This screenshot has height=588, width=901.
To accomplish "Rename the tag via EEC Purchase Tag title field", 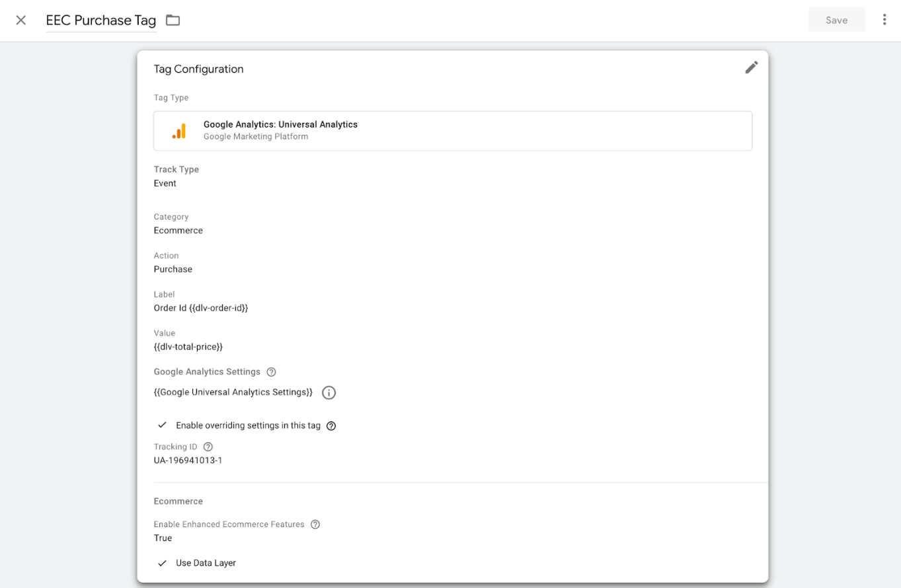I will tap(101, 20).
